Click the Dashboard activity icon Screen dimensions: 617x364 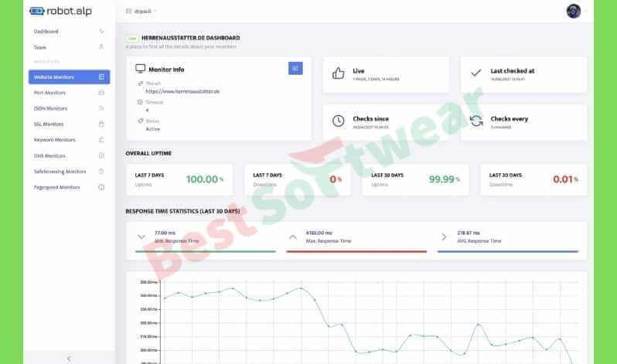pyautogui.click(x=101, y=31)
